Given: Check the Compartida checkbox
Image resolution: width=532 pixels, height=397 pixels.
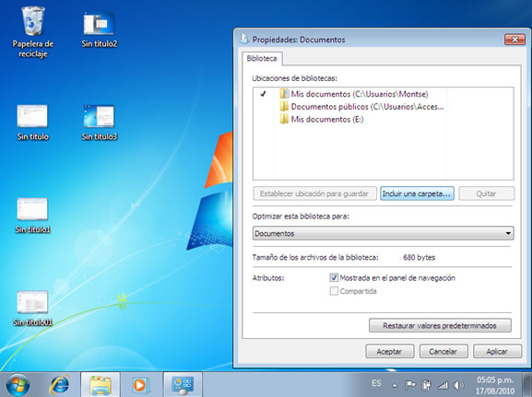Looking at the screenshot, I should 334,291.
